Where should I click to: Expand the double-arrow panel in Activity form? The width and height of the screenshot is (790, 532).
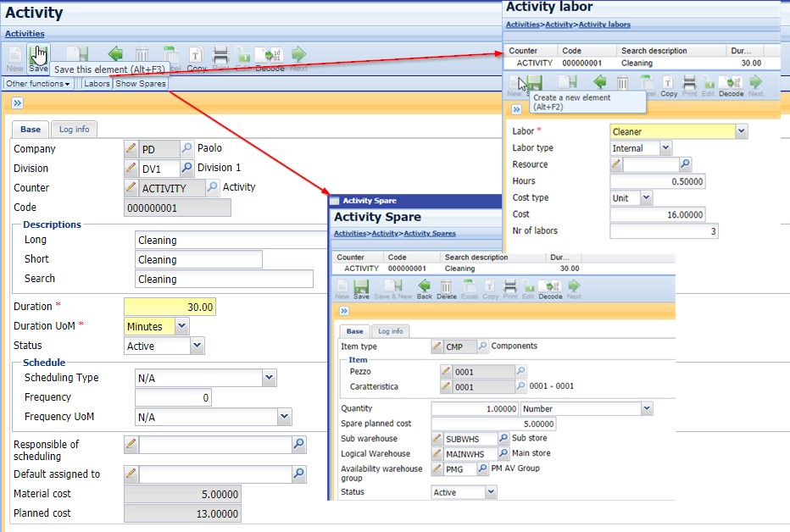click(x=18, y=103)
